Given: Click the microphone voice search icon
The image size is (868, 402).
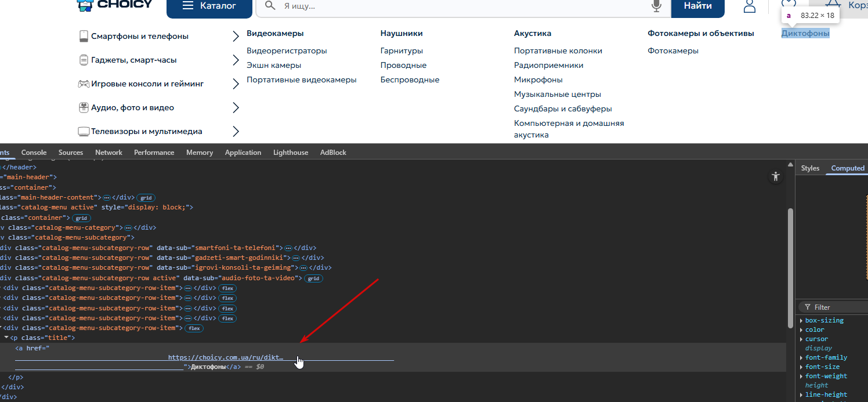Looking at the screenshot, I should pos(657,6).
